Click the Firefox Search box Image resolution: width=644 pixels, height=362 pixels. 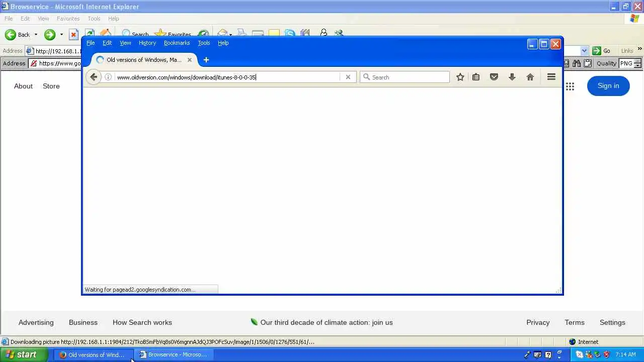coord(405,77)
